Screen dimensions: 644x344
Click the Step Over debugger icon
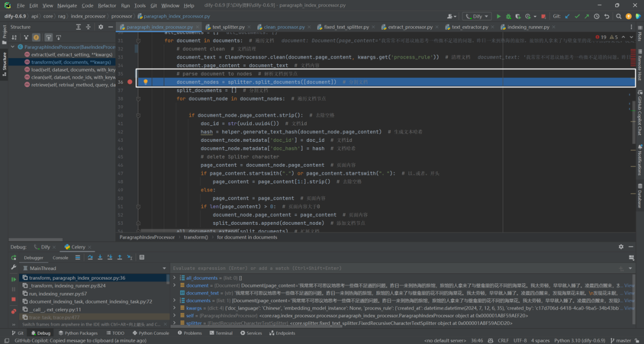point(91,258)
